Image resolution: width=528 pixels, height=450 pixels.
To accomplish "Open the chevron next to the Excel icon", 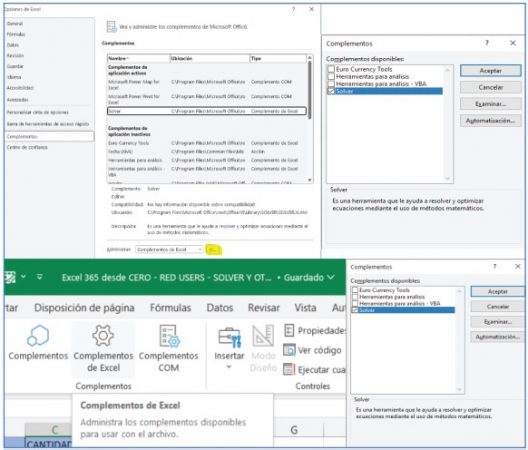I will (x=23, y=277).
